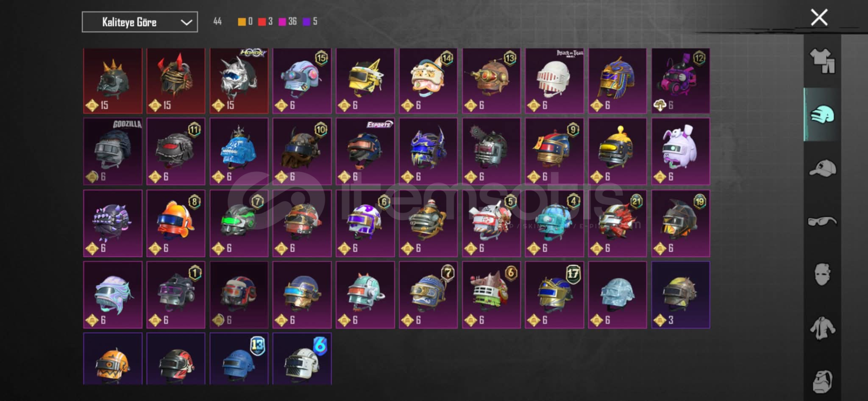This screenshot has height=401, width=868.
Task: Expand the Kaliteye Göre sorting dropdown
Action: point(140,22)
